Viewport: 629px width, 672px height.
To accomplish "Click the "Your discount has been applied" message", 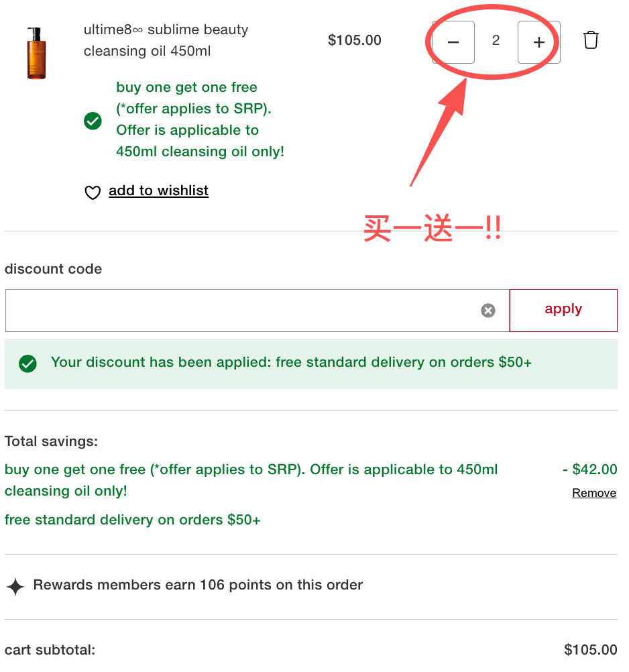I will point(291,363).
